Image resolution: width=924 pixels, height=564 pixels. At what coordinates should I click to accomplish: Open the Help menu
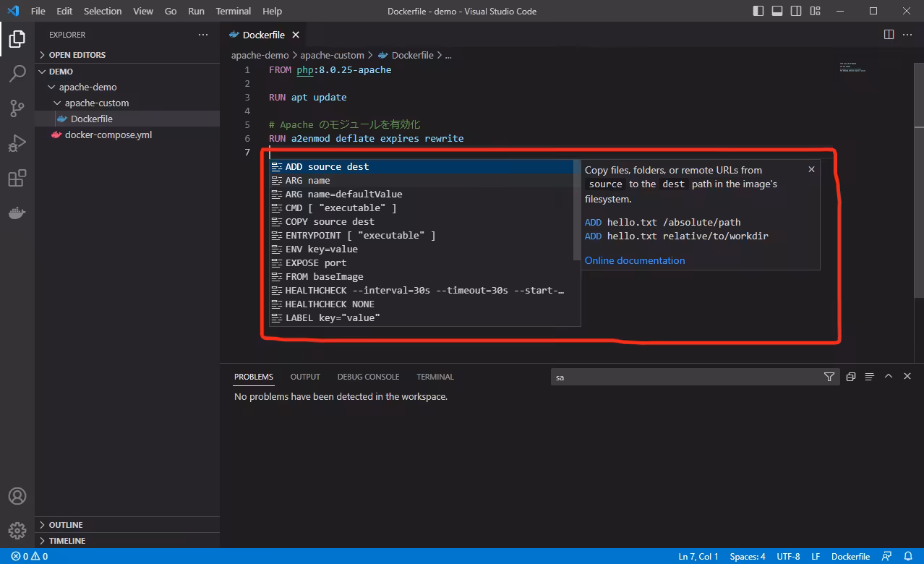point(273,11)
